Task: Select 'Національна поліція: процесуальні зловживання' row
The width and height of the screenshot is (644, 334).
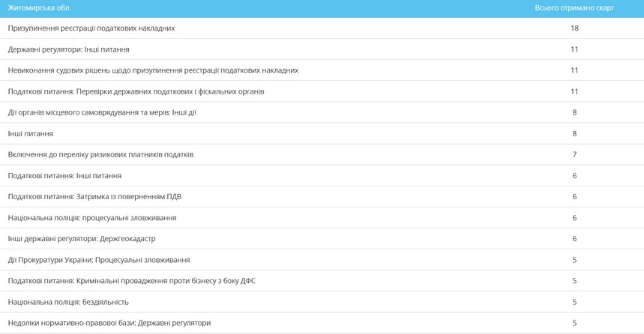Action: click(92, 217)
